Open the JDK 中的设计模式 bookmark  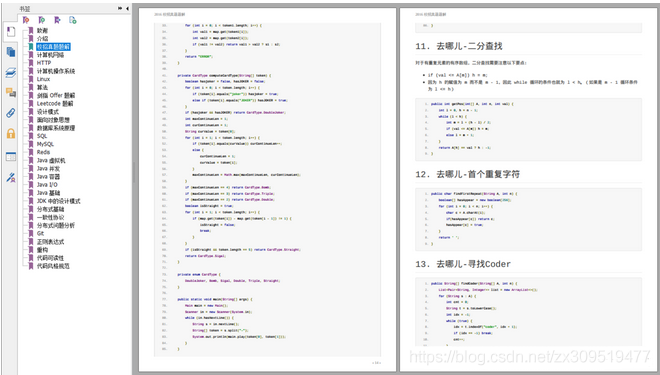pos(58,201)
